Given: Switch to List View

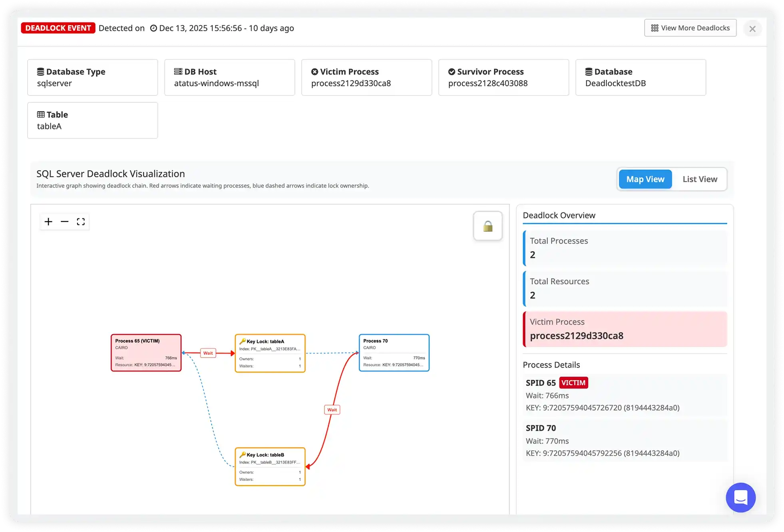Looking at the screenshot, I should point(700,179).
